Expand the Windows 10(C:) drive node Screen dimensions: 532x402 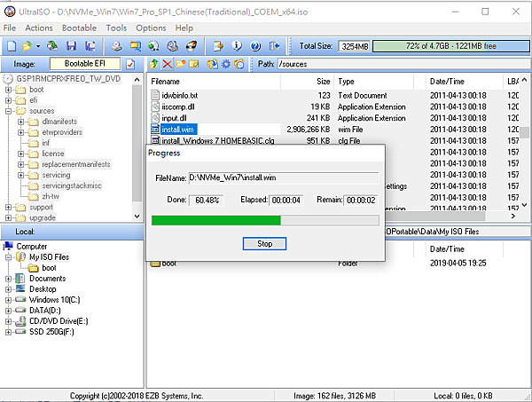tap(8, 300)
